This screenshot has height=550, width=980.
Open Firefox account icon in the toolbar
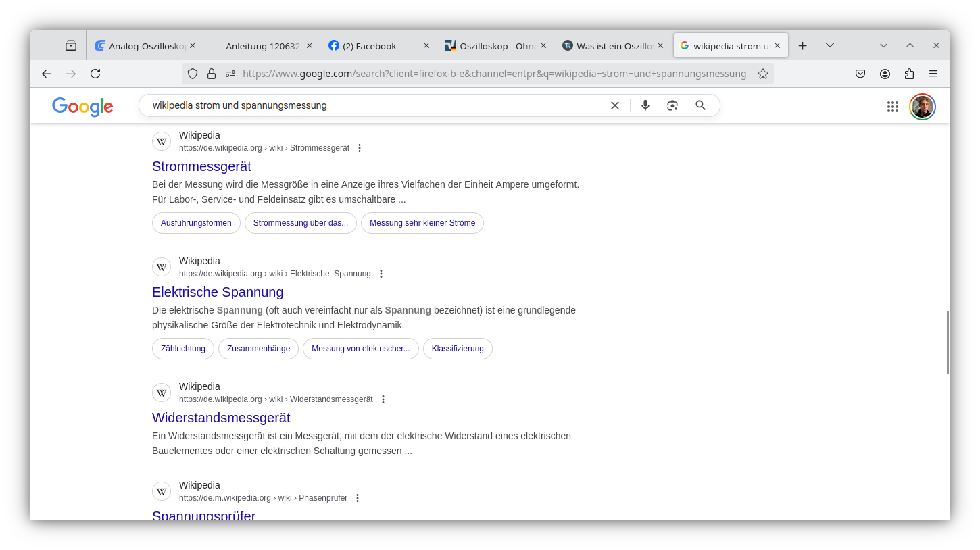[x=885, y=74]
